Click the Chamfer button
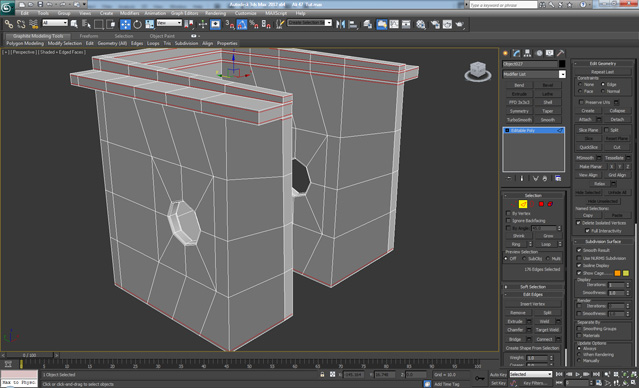 (x=515, y=330)
